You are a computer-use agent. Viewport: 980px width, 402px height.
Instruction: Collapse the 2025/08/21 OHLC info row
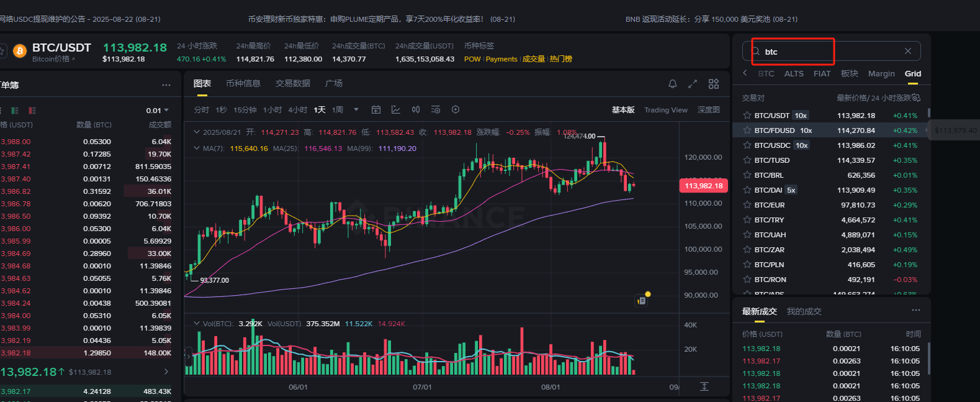(x=197, y=132)
